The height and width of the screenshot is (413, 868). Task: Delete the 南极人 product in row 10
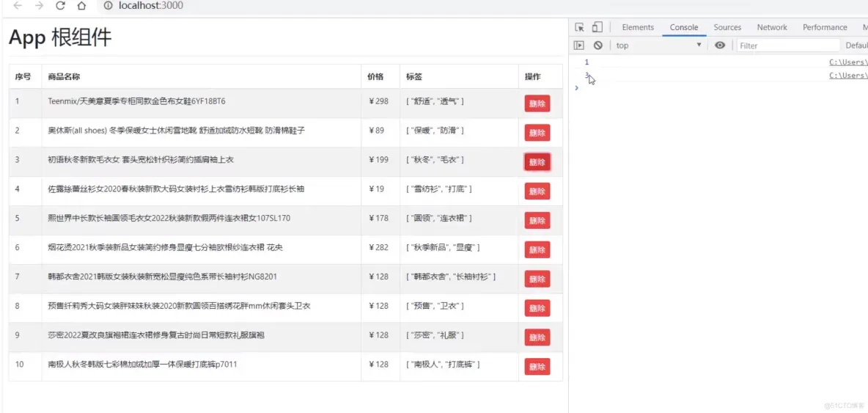(x=537, y=367)
